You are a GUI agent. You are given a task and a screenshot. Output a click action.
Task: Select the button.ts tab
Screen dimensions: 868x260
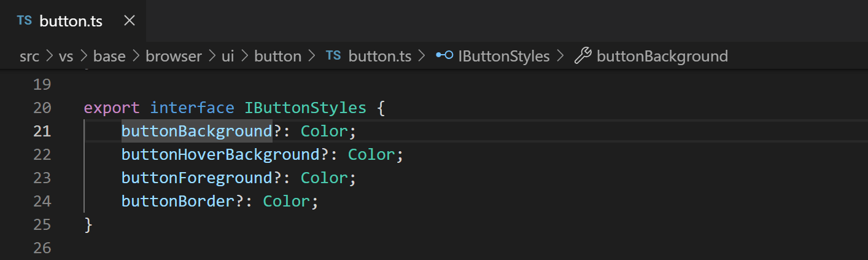pyautogui.click(x=71, y=21)
